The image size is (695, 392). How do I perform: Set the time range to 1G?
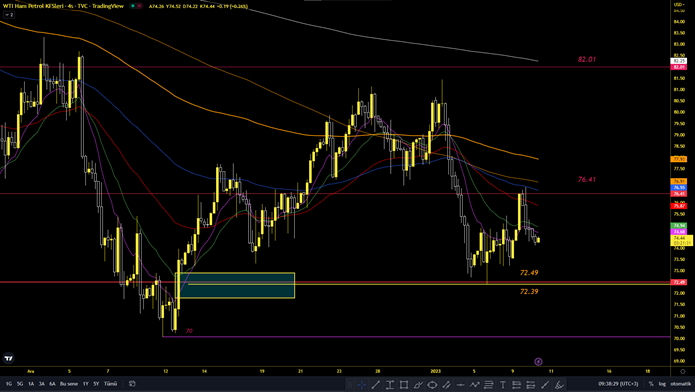[9, 384]
